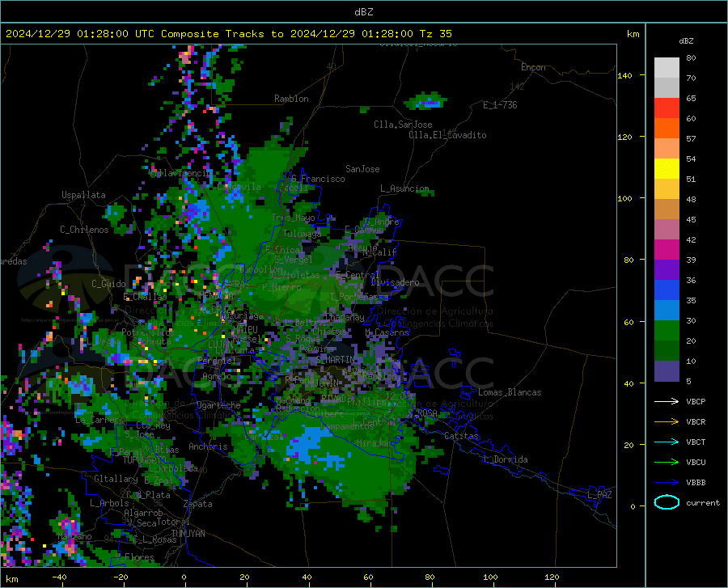Click the dBZ title at top
The width and height of the screenshot is (728, 588).
coord(364,12)
